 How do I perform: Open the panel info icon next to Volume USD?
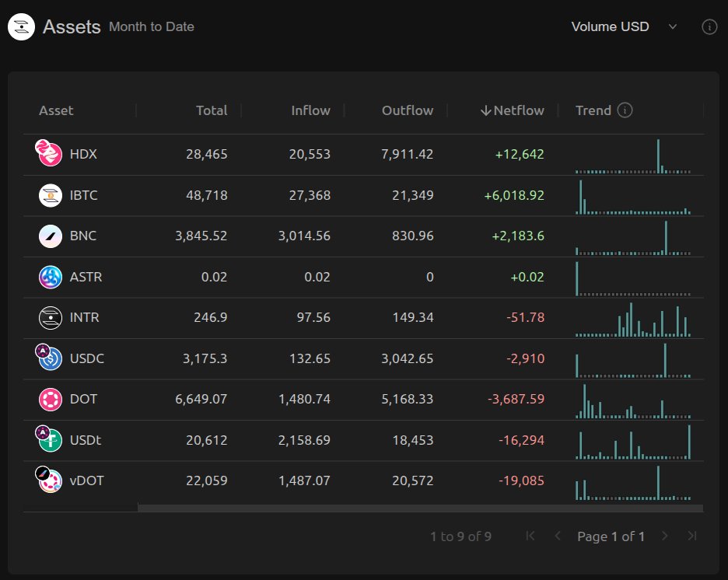click(x=709, y=27)
